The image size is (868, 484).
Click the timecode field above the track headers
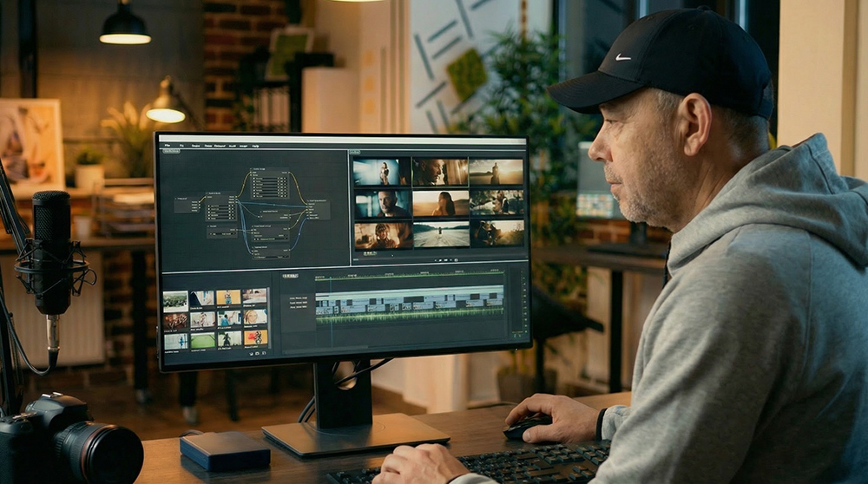pos(290,276)
